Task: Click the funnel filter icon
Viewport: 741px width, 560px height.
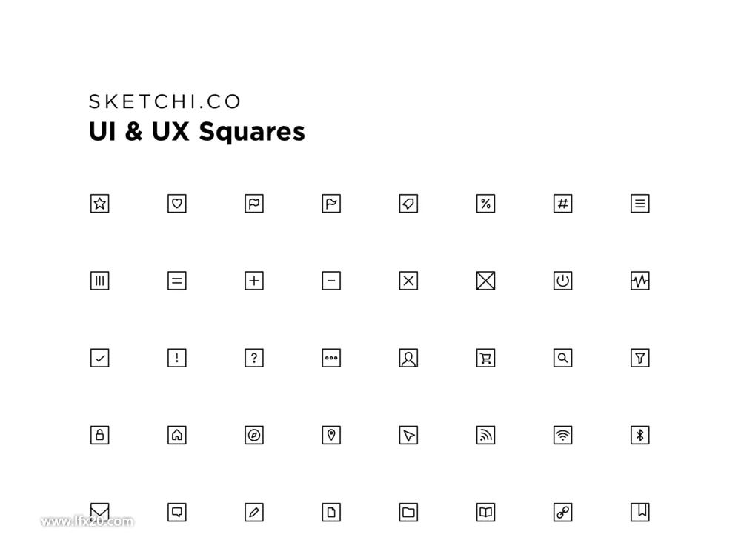Action: pos(640,358)
